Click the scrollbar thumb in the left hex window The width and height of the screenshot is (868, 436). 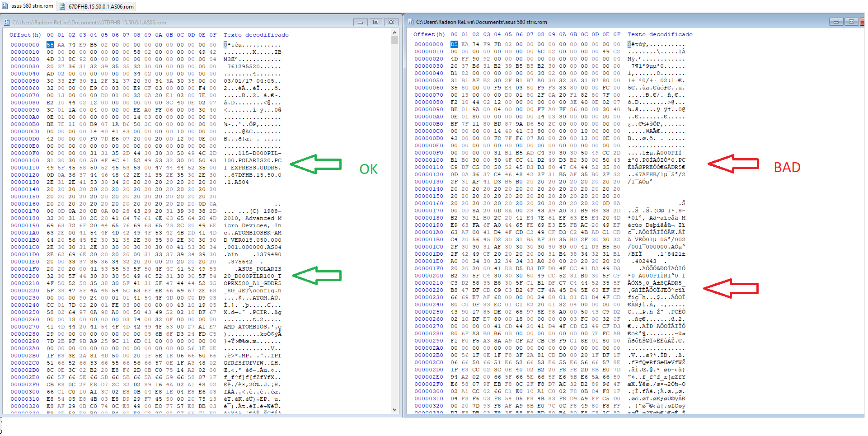click(394, 40)
